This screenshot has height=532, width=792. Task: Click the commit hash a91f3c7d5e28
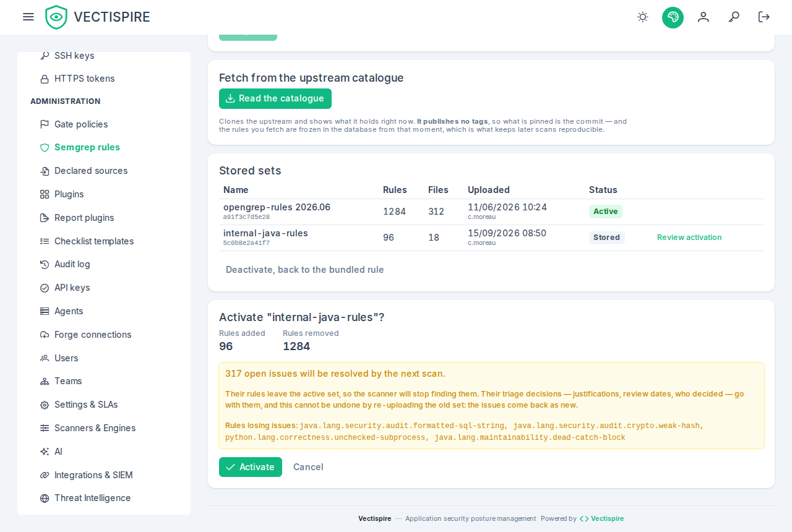click(246, 217)
